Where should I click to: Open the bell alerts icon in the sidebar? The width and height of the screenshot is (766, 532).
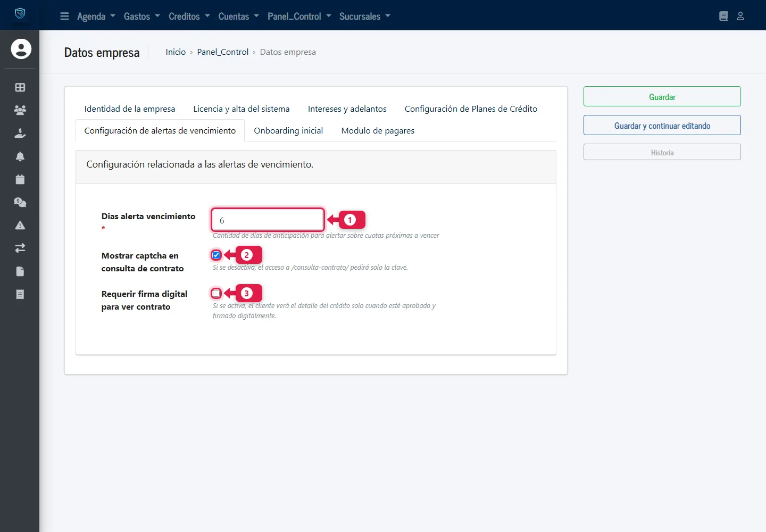[x=20, y=156]
